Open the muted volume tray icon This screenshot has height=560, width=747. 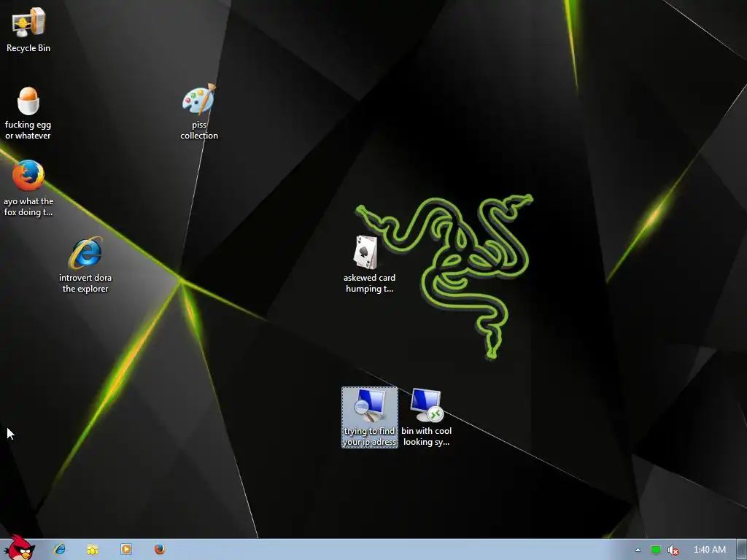(673, 550)
